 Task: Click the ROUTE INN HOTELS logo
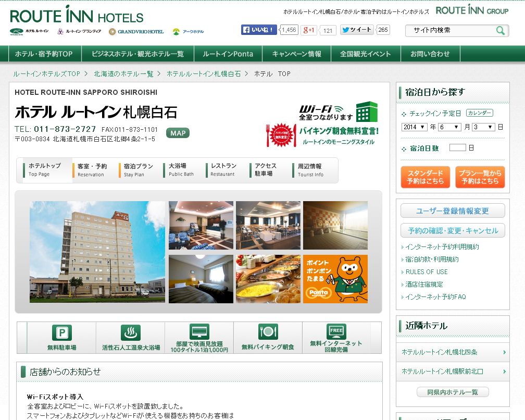tap(77, 15)
